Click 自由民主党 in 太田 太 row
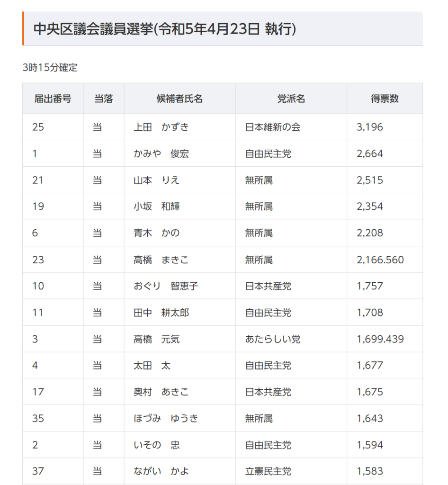Image resolution: width=448 pixels, height=485 pixels. [x=268, y=366]
